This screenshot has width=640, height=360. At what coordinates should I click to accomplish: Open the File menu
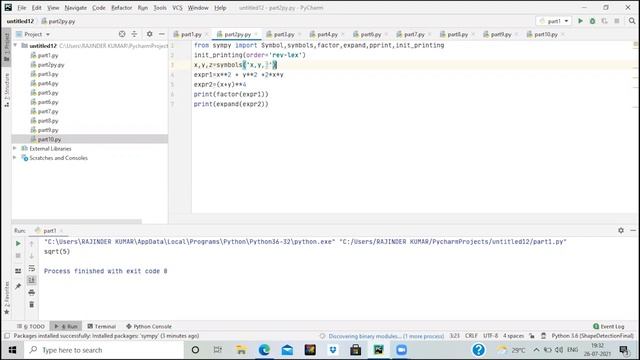(22, 8)
